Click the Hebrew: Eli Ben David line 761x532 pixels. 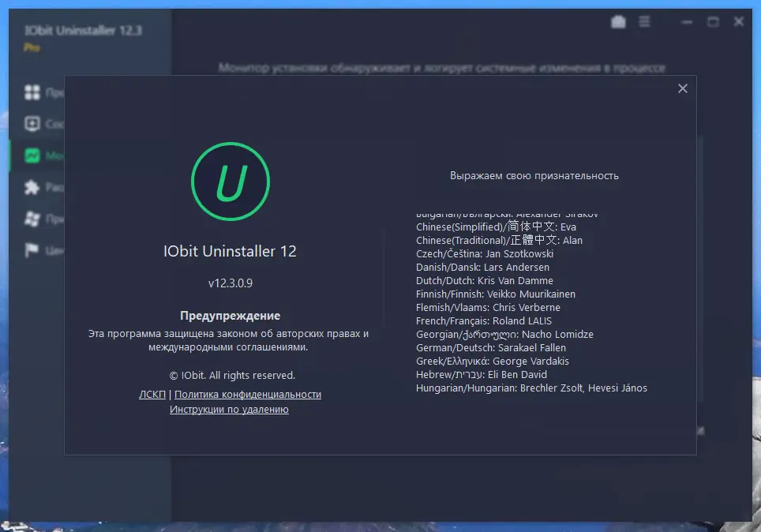tap(482, 375)
